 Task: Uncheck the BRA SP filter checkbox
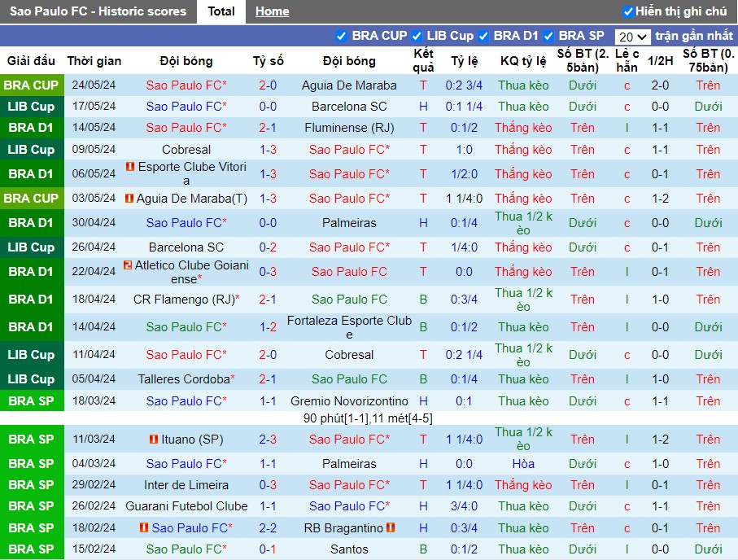point(548,37)
